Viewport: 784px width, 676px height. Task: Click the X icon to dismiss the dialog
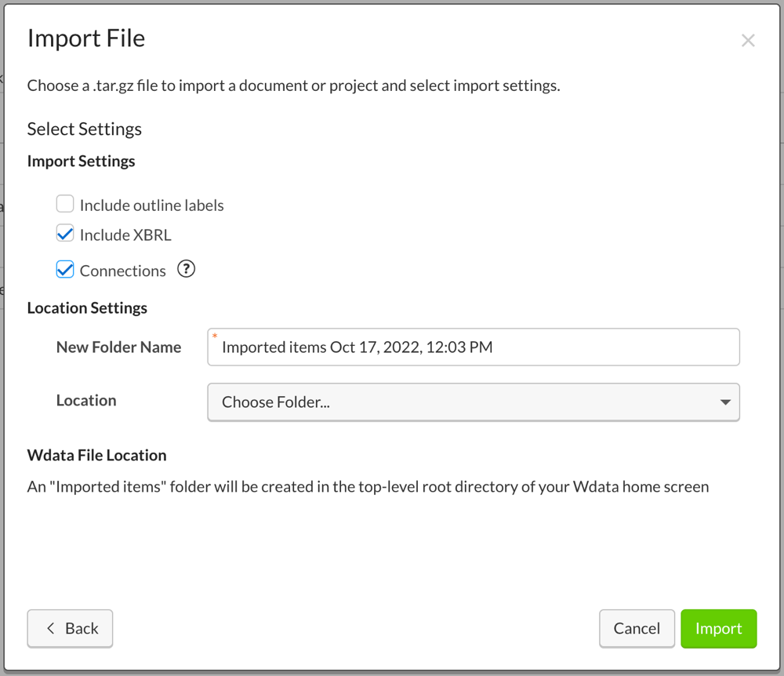click(748, 40)
